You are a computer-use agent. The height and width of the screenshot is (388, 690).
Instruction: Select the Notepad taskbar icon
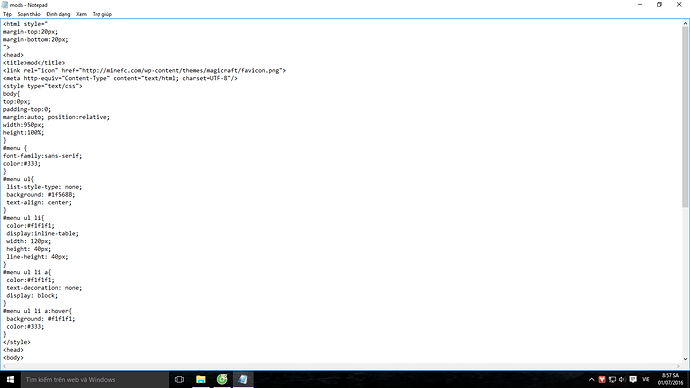click(243, 379)
